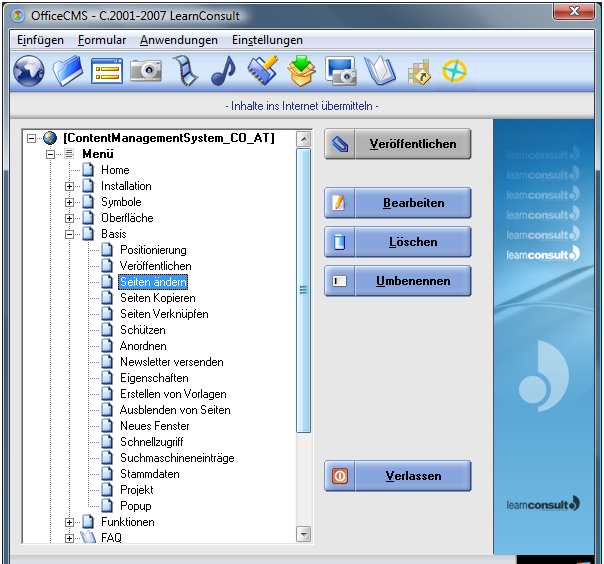Select the brush cleaning toolbar icon
604x564 pixels.
click(x=263, y=70)
